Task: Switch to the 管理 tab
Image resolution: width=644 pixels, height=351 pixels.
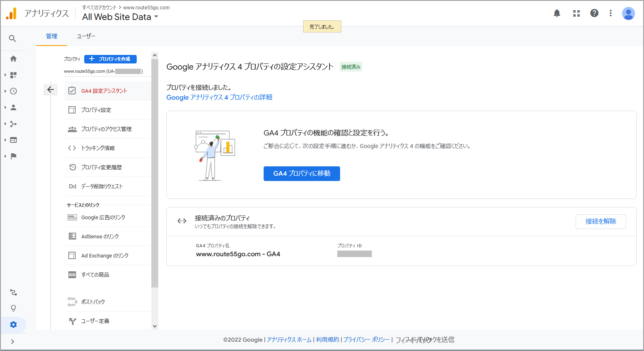Action: [52, 36]
